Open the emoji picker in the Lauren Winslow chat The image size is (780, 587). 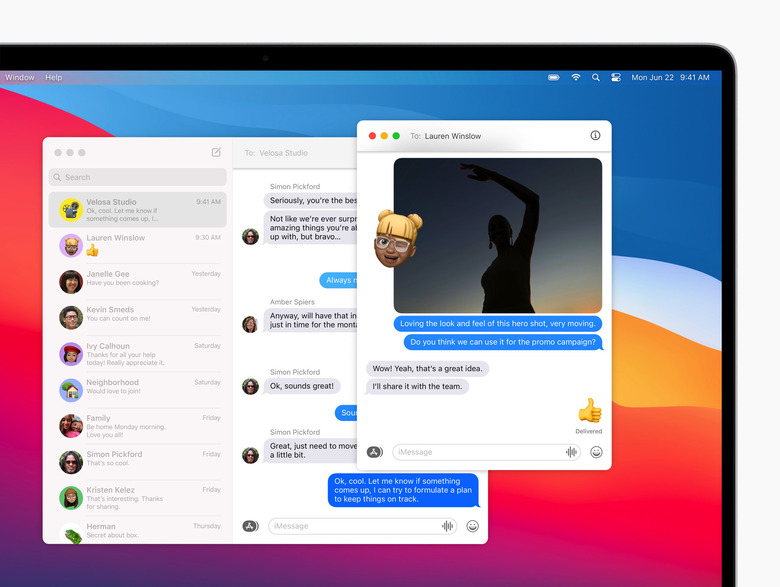(x=596, y=452)
